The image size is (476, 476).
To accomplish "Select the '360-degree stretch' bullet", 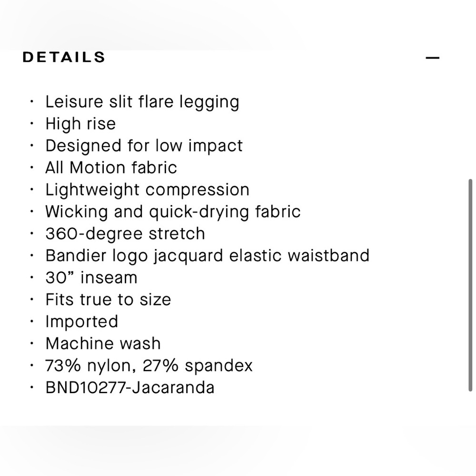I will pos(125,233).
